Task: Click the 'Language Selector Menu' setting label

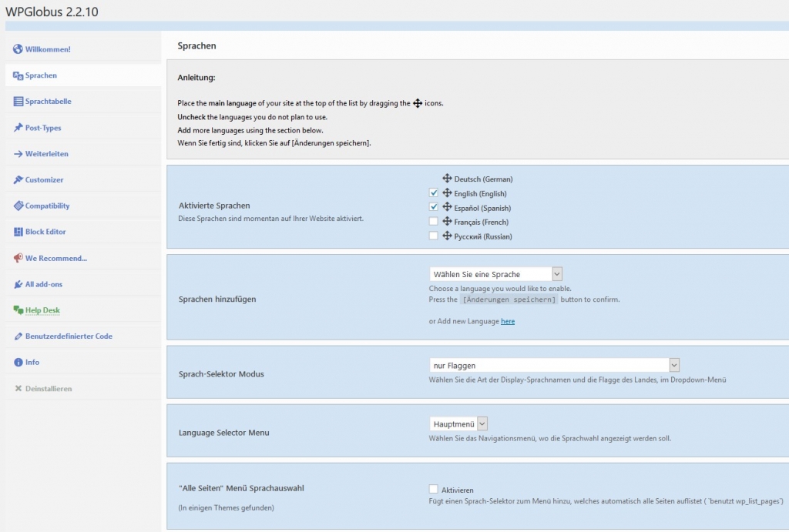Action: point(224,433)
